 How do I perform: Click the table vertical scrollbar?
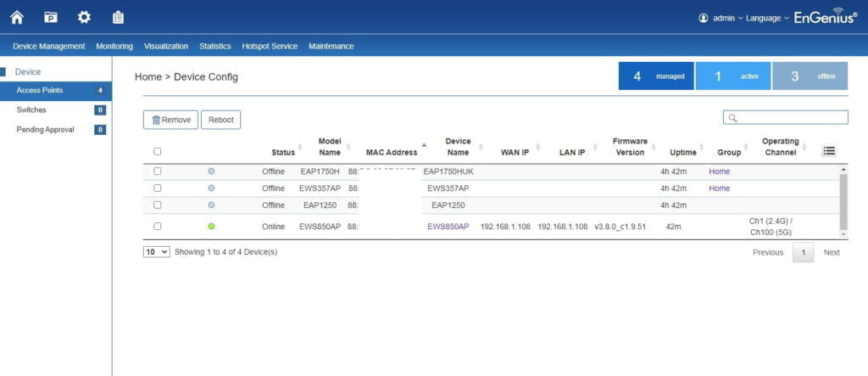point(842,200)
